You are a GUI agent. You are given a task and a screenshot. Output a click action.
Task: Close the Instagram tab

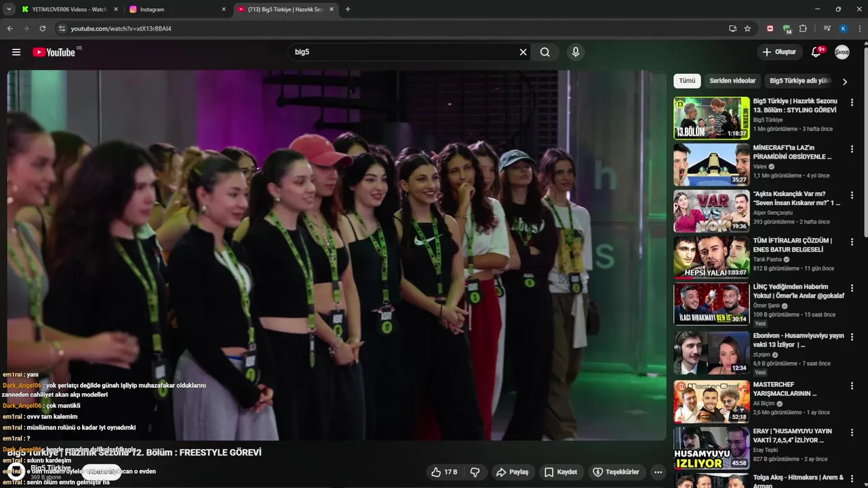(224, 9)
